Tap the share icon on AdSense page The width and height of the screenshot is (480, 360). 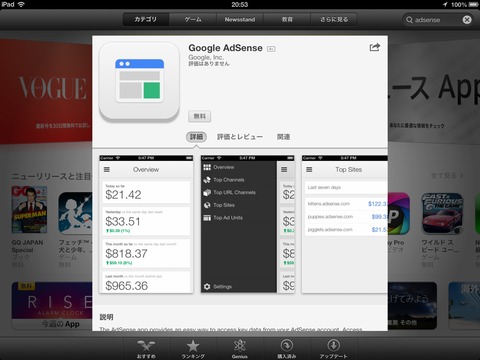[x=375, y=47]
